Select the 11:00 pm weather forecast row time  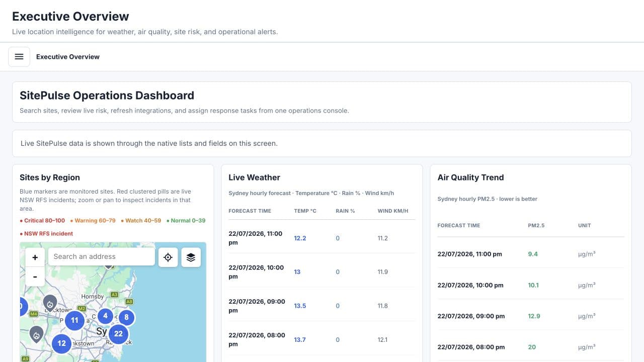coord(256,238)
